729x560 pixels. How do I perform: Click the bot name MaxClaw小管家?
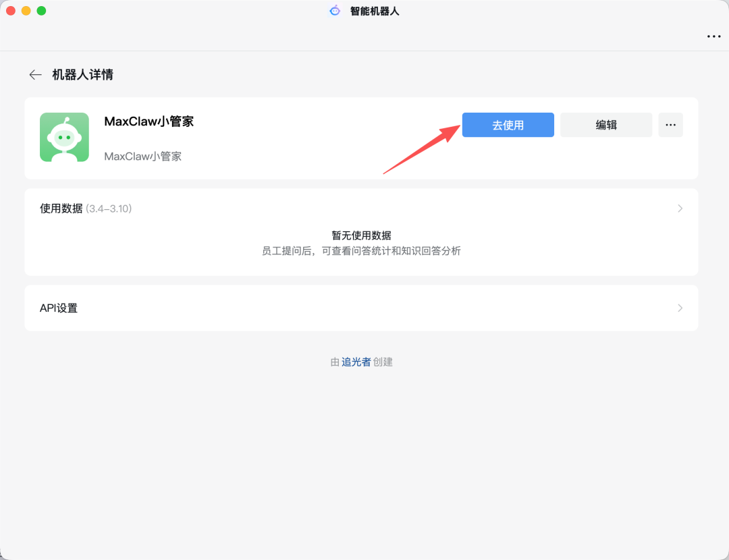(x=148, y=121)
